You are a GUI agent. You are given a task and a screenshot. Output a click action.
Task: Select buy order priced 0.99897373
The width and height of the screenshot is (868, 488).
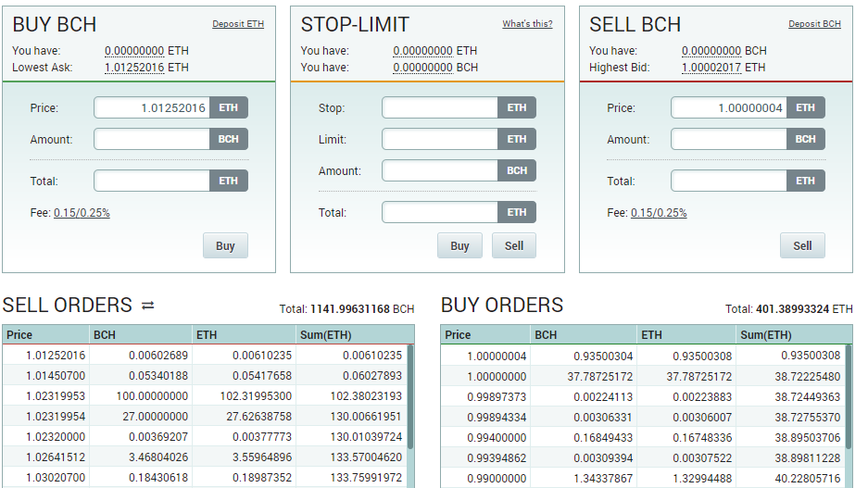click(643, 396)
